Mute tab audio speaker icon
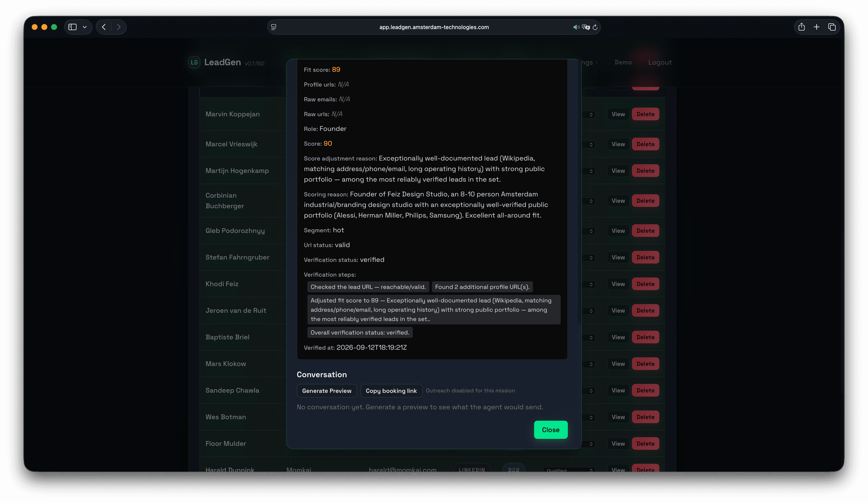 [576, 27]
